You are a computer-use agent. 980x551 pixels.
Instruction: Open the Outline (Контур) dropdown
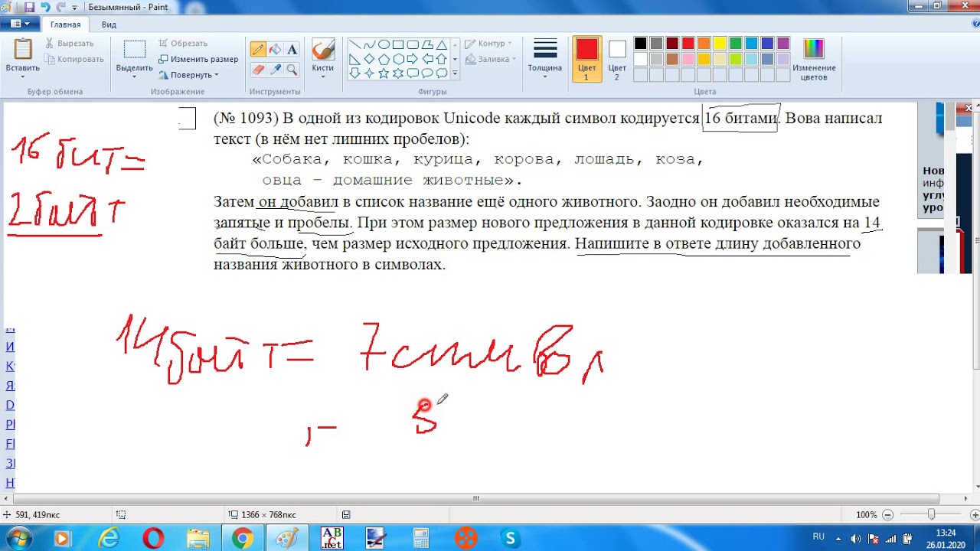click(488, 44)
